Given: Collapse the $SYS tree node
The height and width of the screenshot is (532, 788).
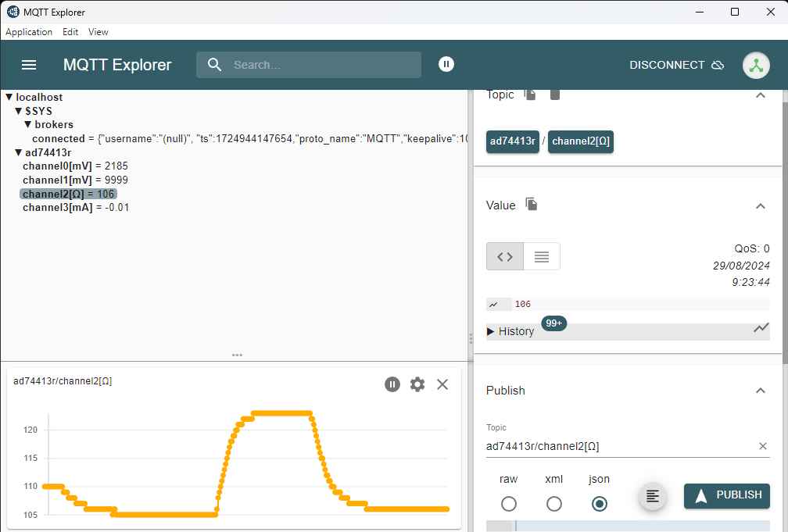Looking at the screenshot, I should (19, 111).
